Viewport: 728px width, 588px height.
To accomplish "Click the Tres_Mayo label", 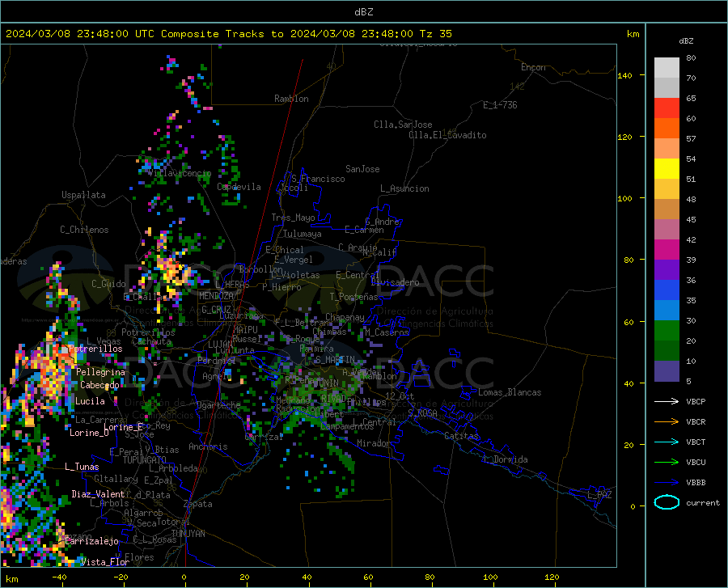I will click(293, 218).
